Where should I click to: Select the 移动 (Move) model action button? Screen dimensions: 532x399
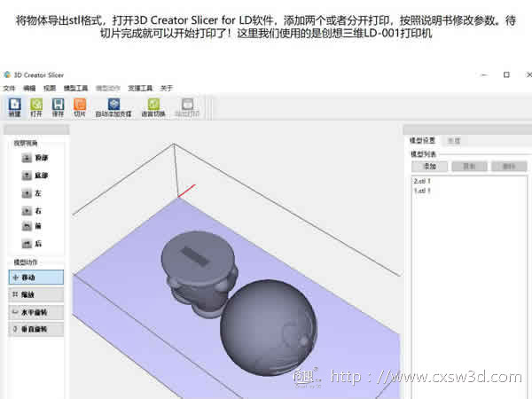click(x=36, y=278)
